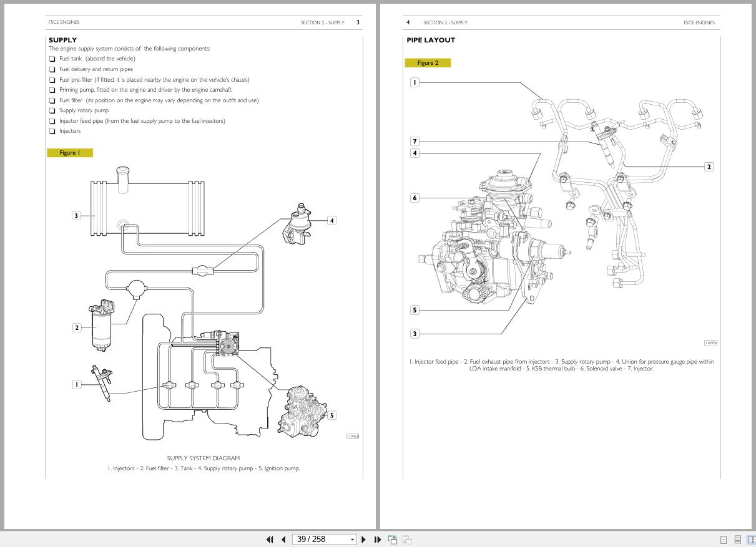Click callout 5 beside the ignition pump
The image size is (756, 547).
pos(331,415)
